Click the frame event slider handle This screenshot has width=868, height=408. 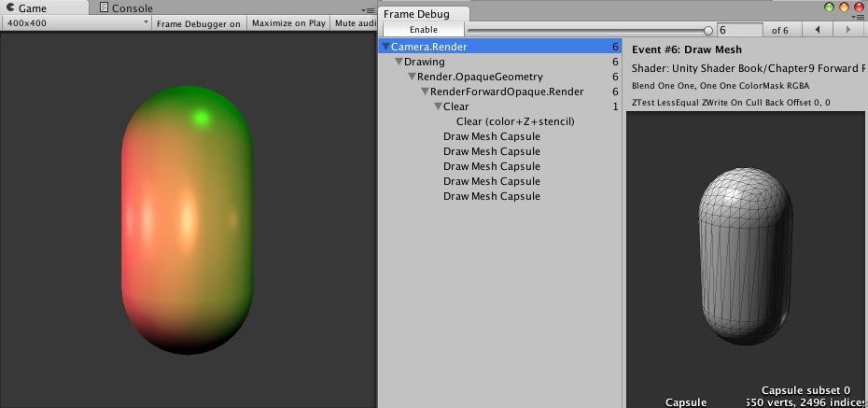(x=708, y=31)
